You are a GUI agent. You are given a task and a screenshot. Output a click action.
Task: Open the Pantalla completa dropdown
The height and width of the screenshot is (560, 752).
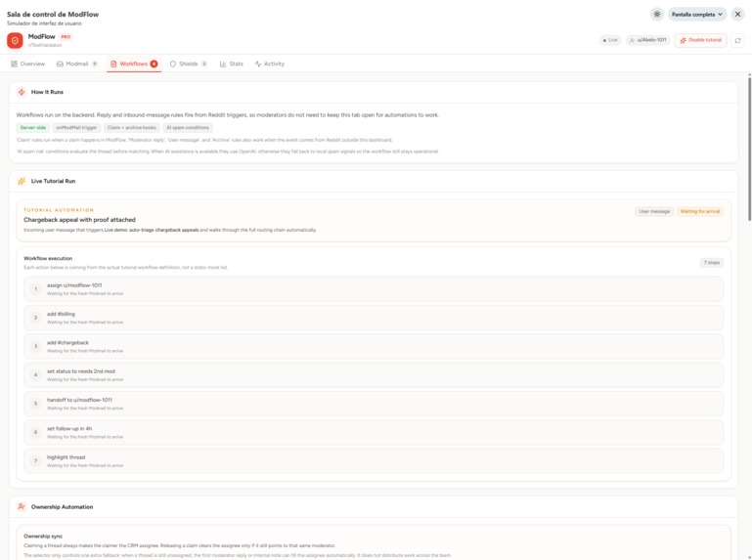coord(697,15)
